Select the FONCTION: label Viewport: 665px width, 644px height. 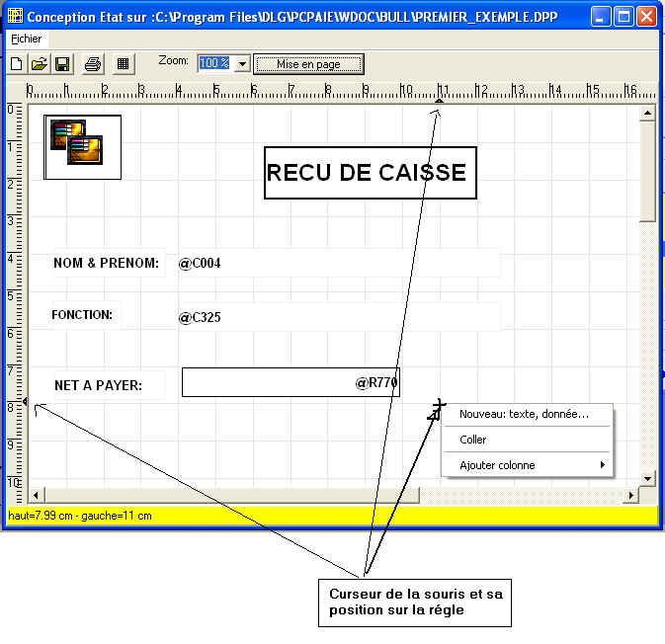coord(82,315)
